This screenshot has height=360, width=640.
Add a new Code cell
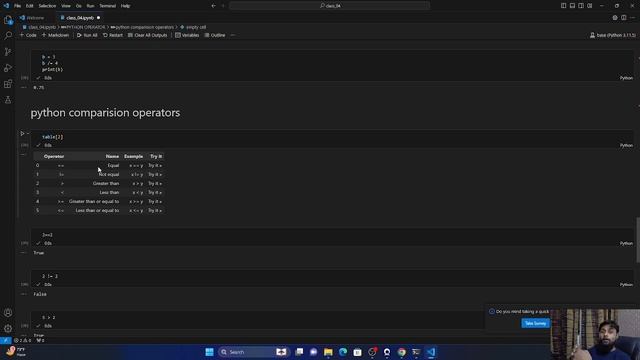click(x=29, y=36)
